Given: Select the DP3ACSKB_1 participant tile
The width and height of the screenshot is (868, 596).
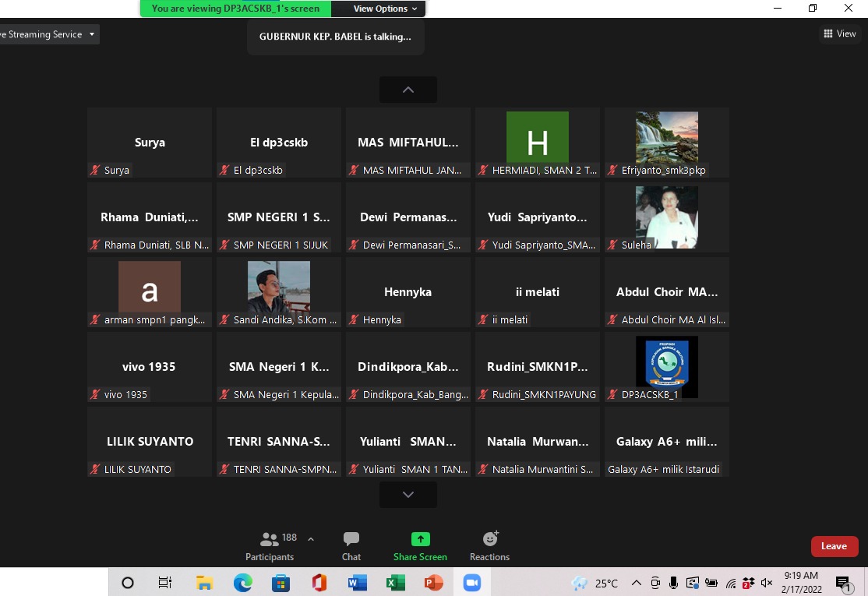Looking at the screenshot, I should [666, 367].
